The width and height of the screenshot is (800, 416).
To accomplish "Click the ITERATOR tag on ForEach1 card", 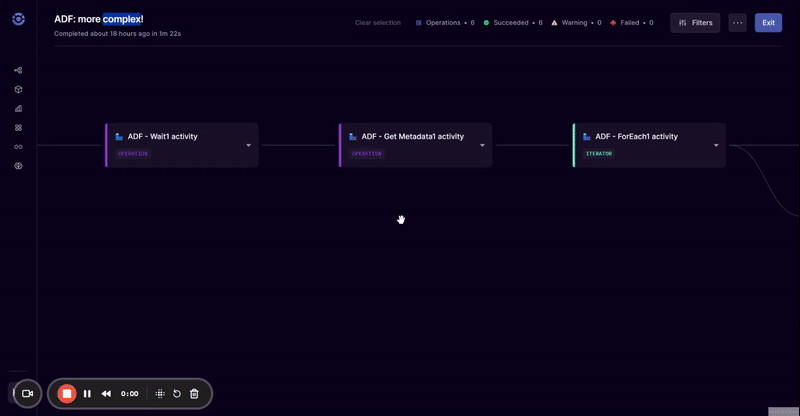I will tap(599, 154).
